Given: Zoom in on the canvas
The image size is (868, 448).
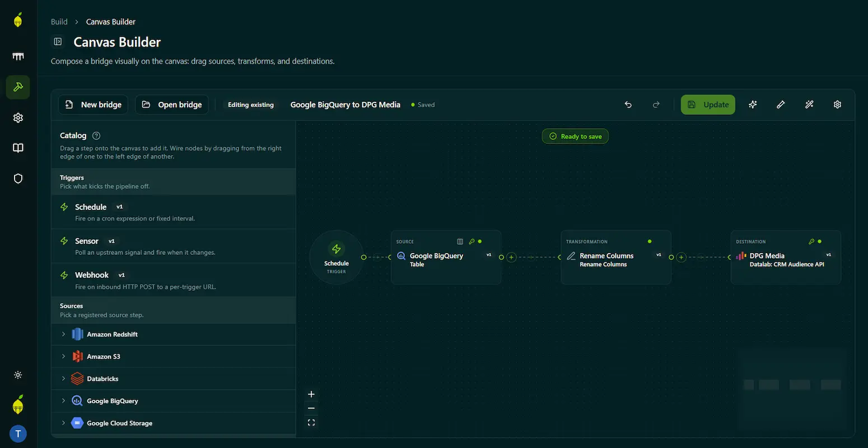Looking at the screenshot, I should click(311, 394).
